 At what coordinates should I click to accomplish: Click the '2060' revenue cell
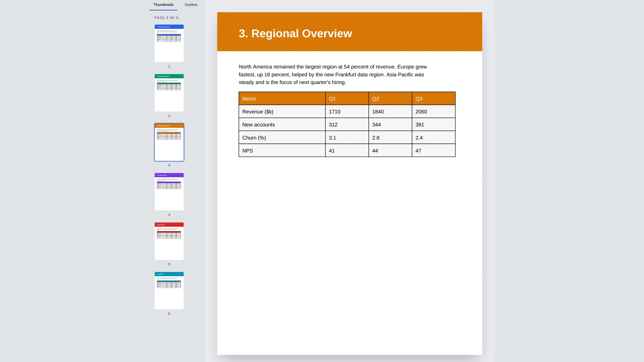tap(434, 111)
